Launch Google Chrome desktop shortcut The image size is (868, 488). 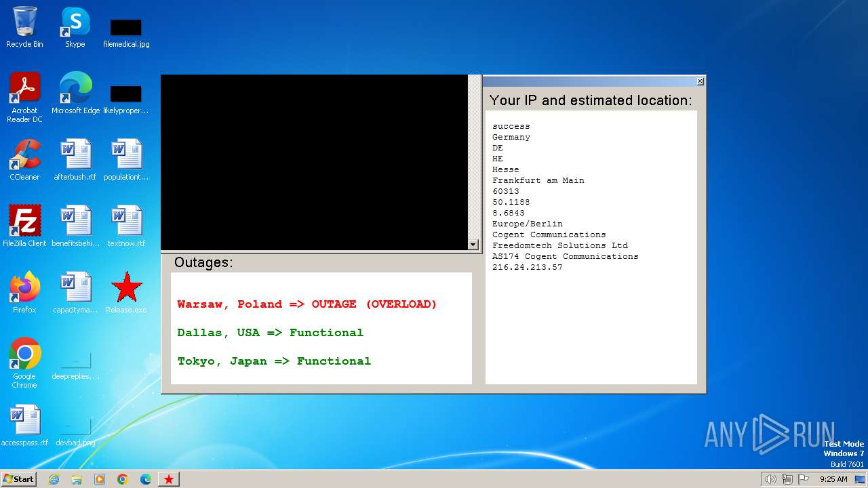click(x=24, y=363)
